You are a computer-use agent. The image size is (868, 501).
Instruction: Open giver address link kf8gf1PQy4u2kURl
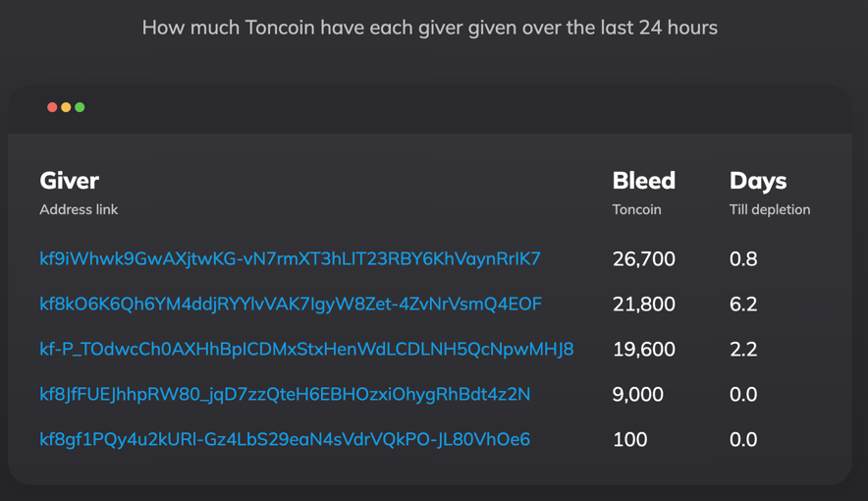click(x=285, y=439)
